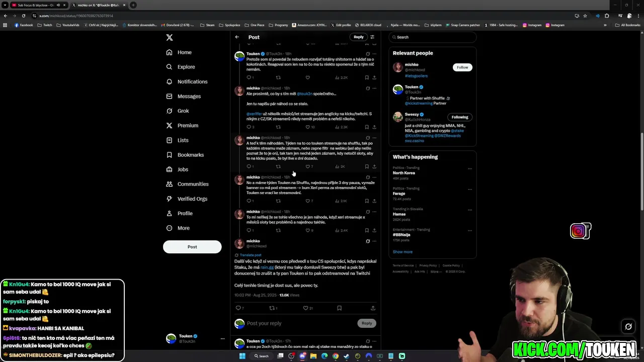
Task: Open Premium in sidebar
Action: pyautogui.click(x=182, y=125)
